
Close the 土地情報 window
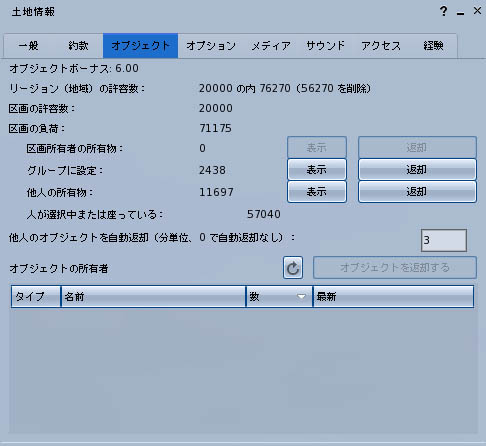477,11
